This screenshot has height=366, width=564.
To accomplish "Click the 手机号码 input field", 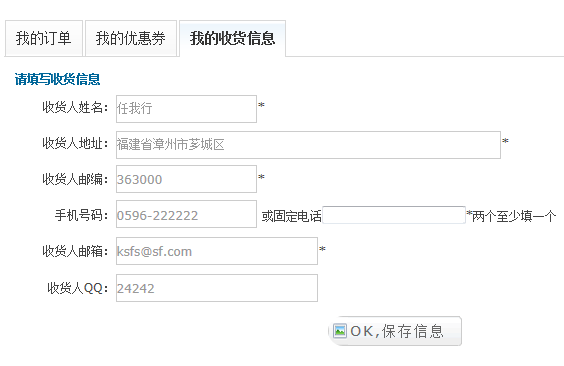I will [186, 214].
